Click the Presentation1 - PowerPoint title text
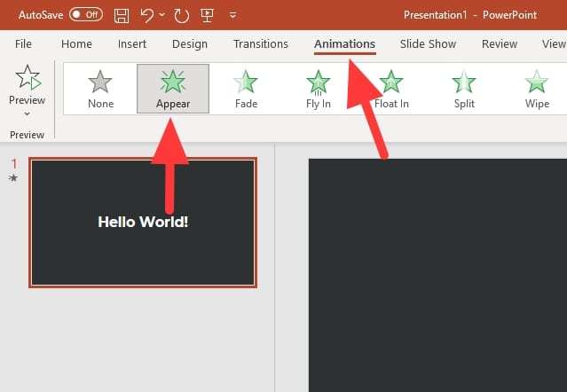The image size is (567, 392). [x=470, y=15]
